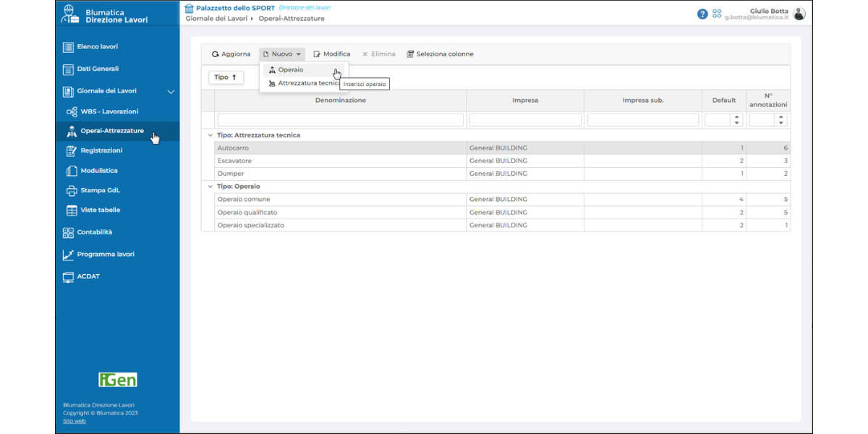Viewport: 868px width, 434px height.
Task: Click the Aggiorna refresh button
Action: (x=231, y=54)
